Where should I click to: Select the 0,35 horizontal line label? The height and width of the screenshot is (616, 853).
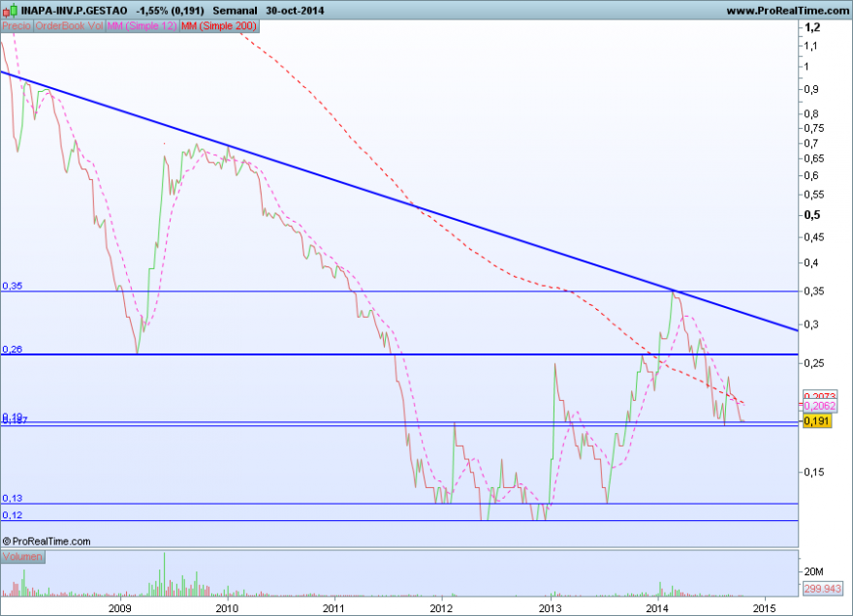coord(13,286)
